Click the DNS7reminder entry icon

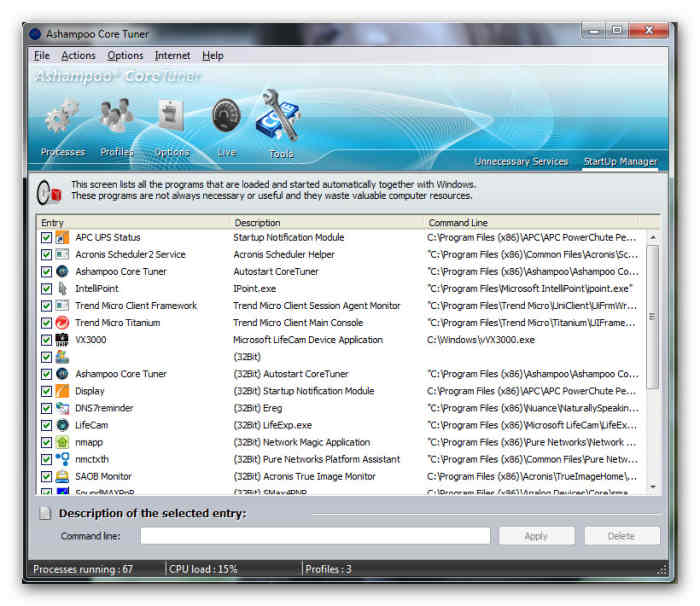pos(62,408)
